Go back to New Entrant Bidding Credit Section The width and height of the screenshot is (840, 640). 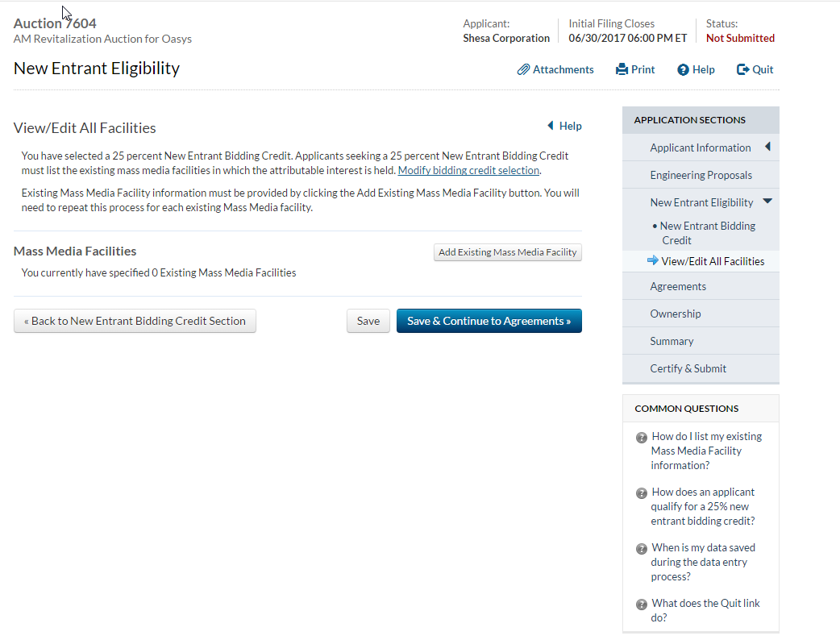[x=135, y=321]
